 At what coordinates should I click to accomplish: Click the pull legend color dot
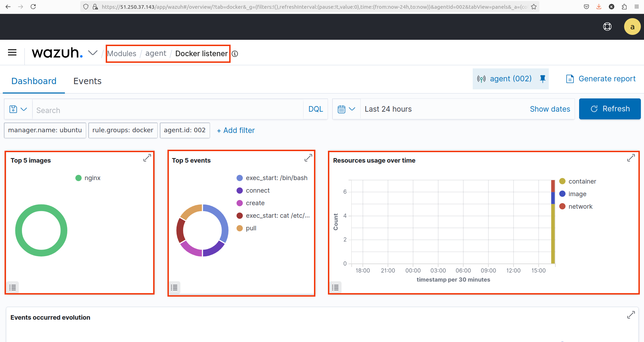pyautogui.click(x=240, y=228)
